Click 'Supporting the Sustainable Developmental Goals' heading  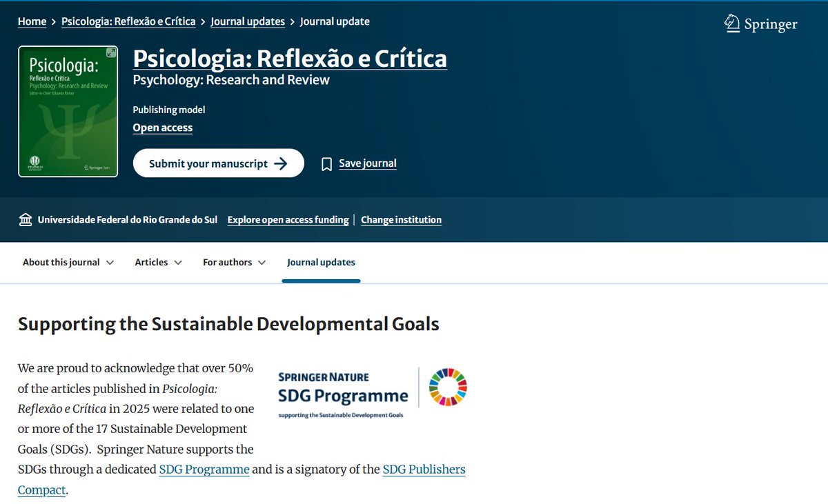tap(228, 324)
